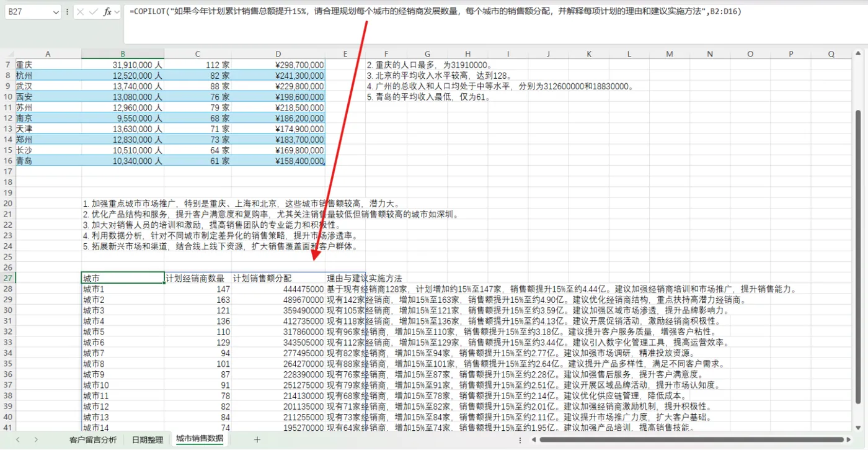Image resolution: width=868 pixels, height=450 pixels.
Task: Switch to the 客户留言分析 sheet tab
Action: (x=93, y=439)
